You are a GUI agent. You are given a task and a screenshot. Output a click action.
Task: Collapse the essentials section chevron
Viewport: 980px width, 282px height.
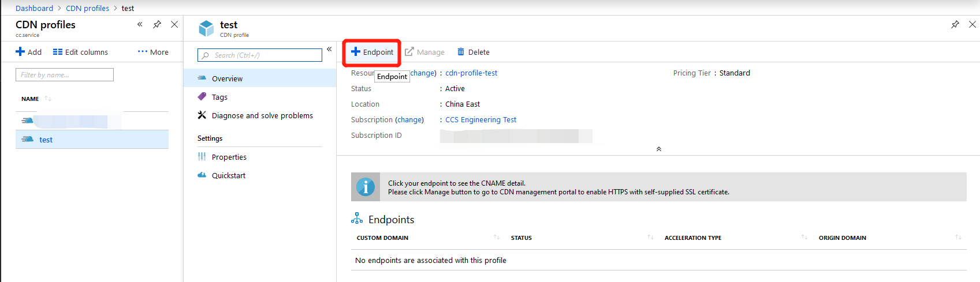tap(658, 149)
